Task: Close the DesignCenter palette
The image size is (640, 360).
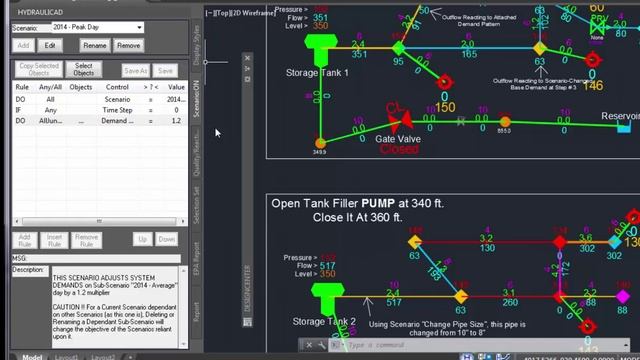Action: coord(247,58)
